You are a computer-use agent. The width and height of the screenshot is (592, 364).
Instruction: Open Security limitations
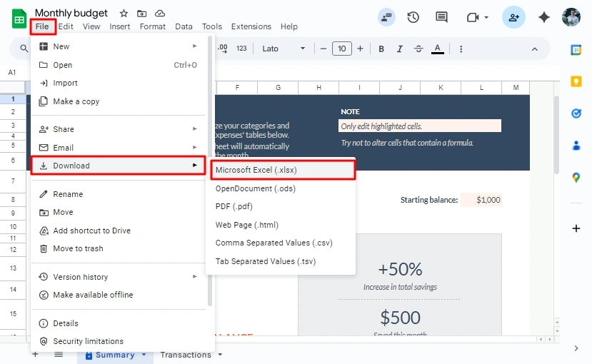coord(119,341)
